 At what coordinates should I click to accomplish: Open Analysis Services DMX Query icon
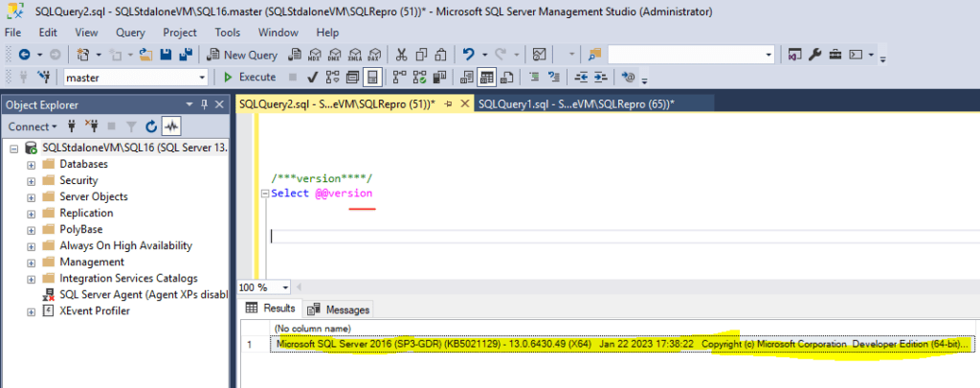click(335, 55)
